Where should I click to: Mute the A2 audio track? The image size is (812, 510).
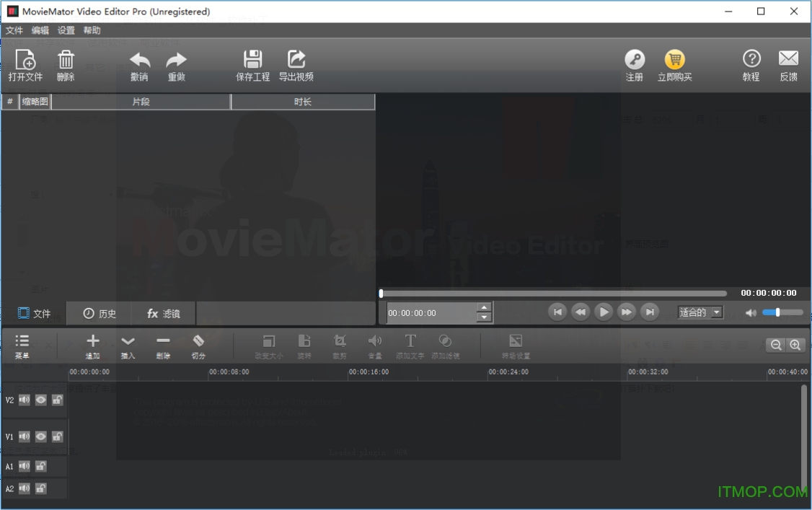coord(25,488)
